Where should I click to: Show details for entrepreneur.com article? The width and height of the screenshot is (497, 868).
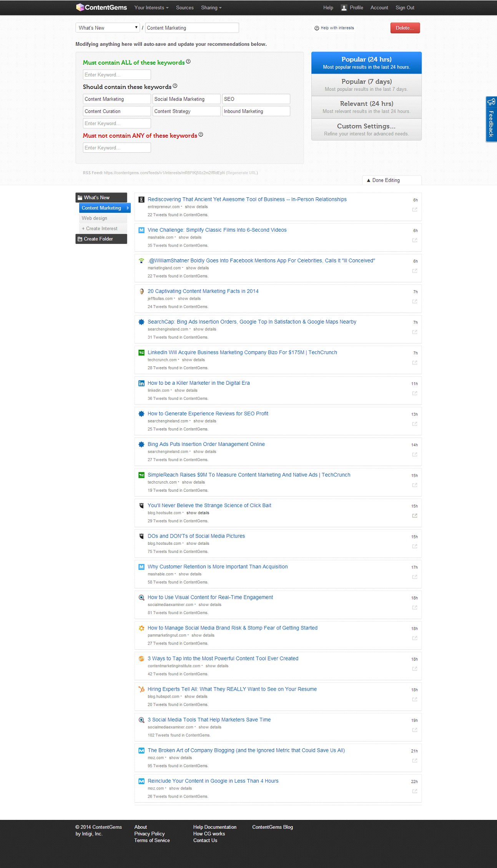tap(196, 207)
